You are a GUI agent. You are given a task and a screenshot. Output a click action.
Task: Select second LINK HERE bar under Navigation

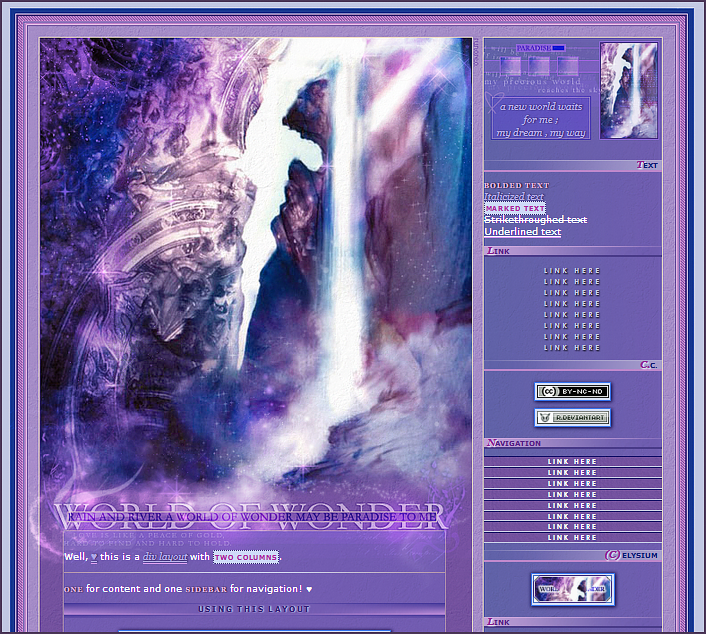pos(572,472)
